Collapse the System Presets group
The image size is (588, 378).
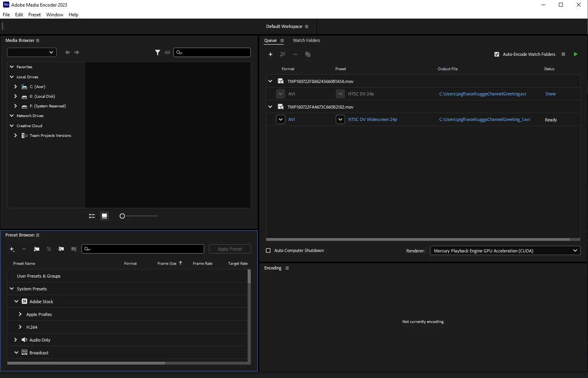point(12,288)
